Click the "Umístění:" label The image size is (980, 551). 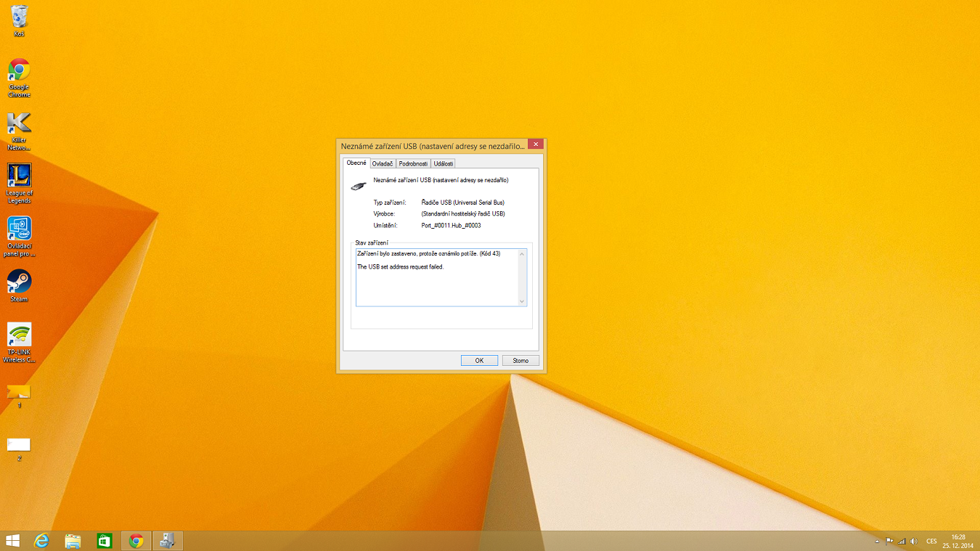[385, 226]
